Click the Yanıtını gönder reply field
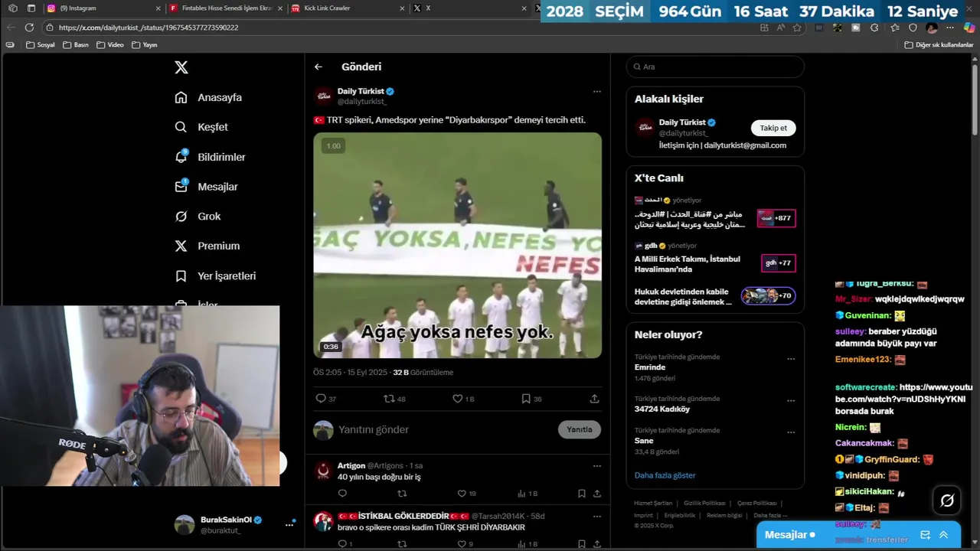The image size is (980, 551). click(444, 429)
